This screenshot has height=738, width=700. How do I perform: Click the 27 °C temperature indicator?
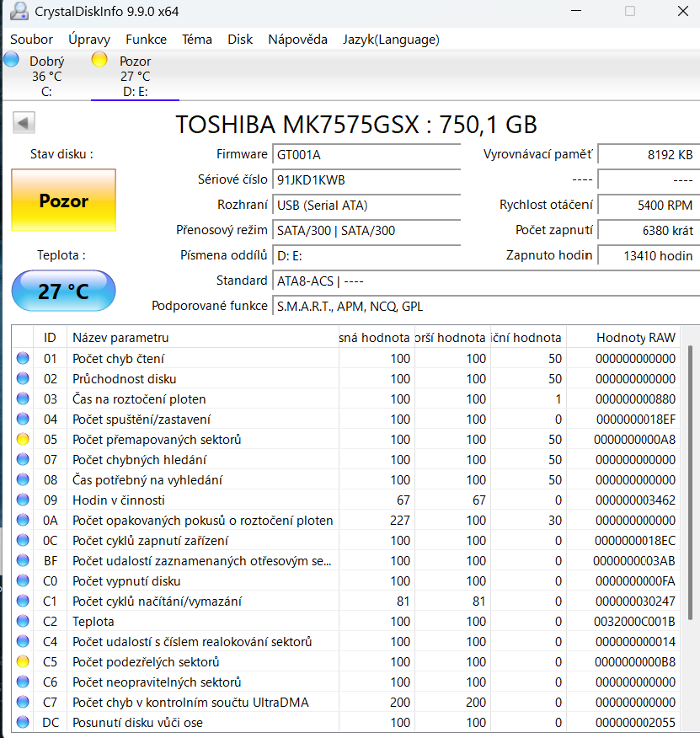click(x=63, y=291)
